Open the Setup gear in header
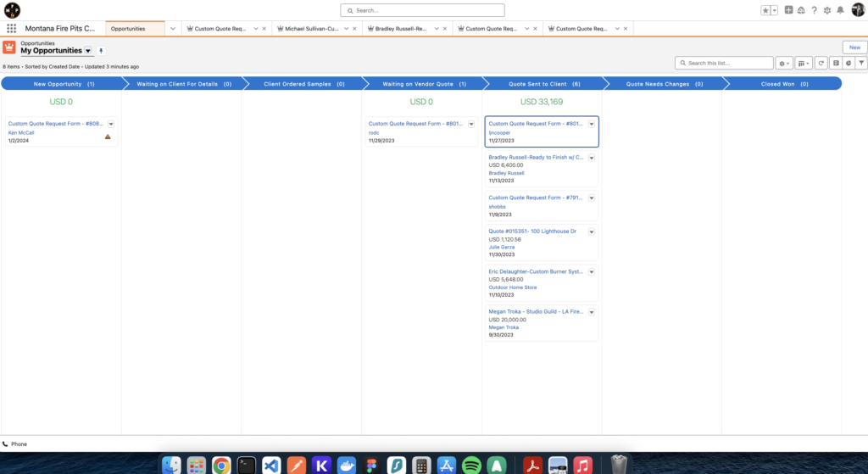Image resolution: width=868 pixels, height=474 pixels. tap(827, 10)
